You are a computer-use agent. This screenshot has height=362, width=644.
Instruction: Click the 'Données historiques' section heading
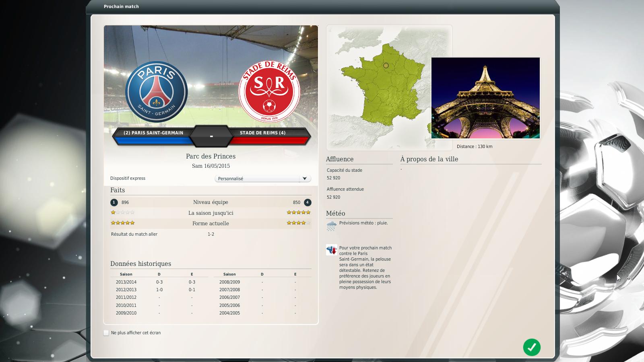(140, 263)
